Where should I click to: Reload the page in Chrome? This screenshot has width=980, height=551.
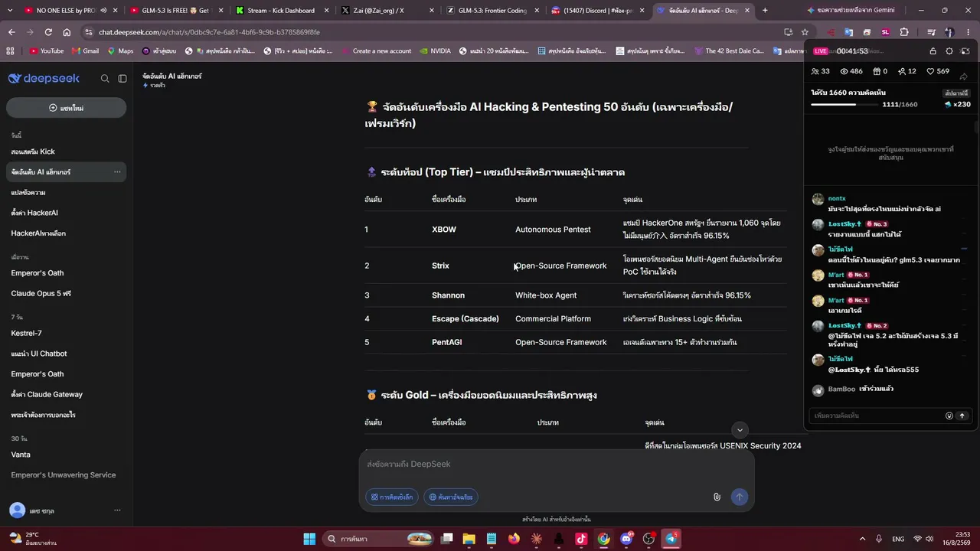click(48, 32)
